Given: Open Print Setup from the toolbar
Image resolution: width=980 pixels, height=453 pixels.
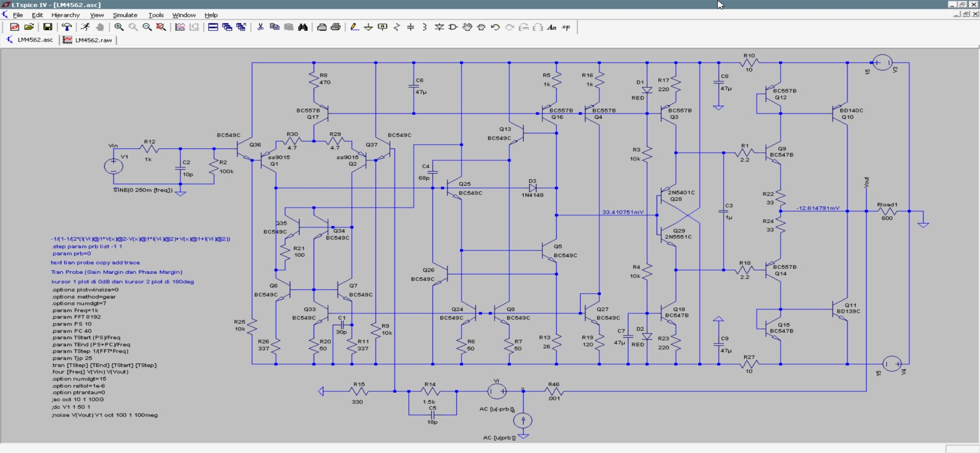Looking at the screenshot, I should (322, 27).
